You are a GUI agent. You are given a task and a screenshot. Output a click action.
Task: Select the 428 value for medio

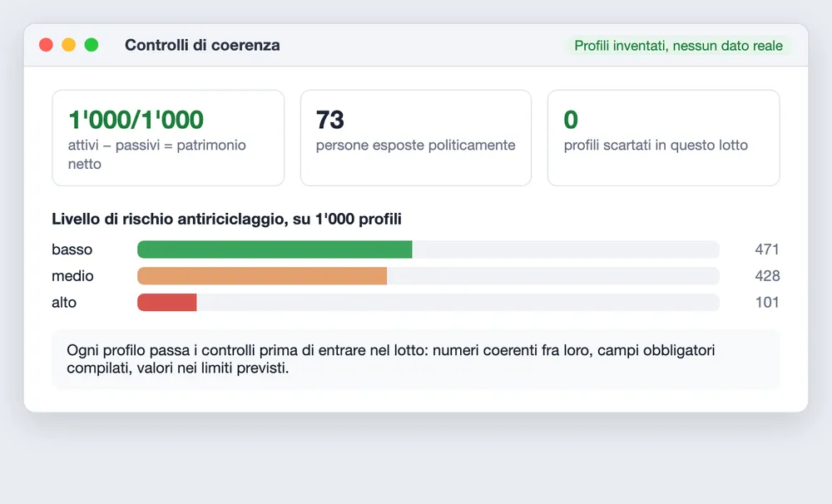[x=767, y=276]
